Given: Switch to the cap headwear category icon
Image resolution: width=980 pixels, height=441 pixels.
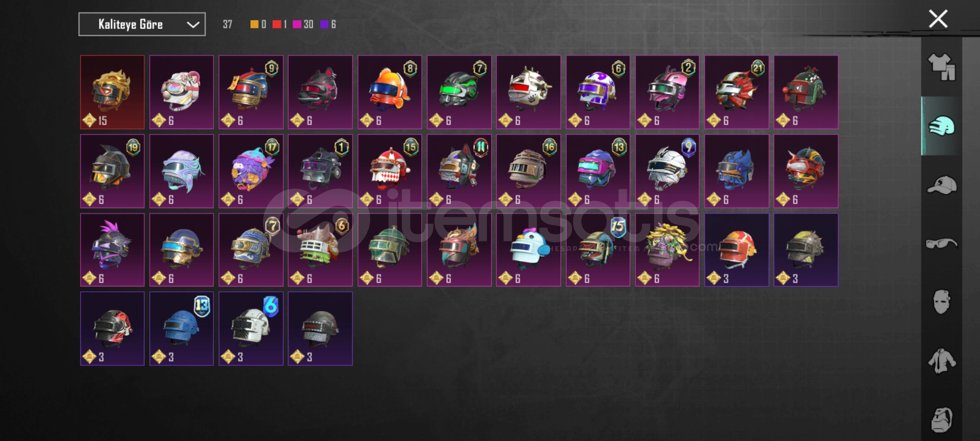Looking at the screenshot, I should click(942, 185).
